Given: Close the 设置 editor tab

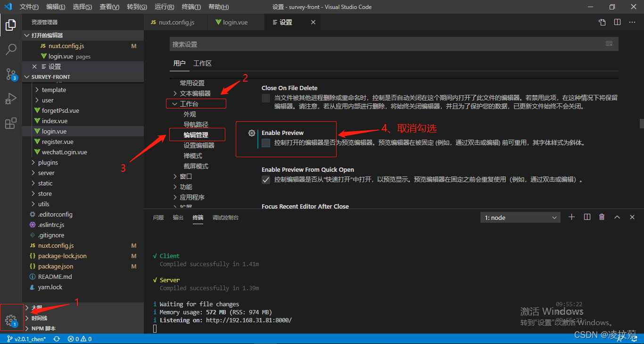Looking at the screenshot, I should pyautogui.click(x=313, y=22).
